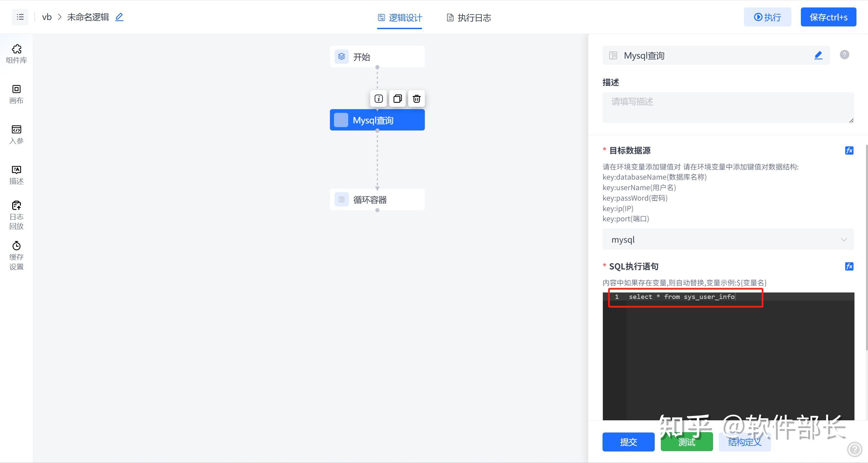Select the 画布 sidebar icon
This screenshot has height=463, width=868.
[16, 94]
